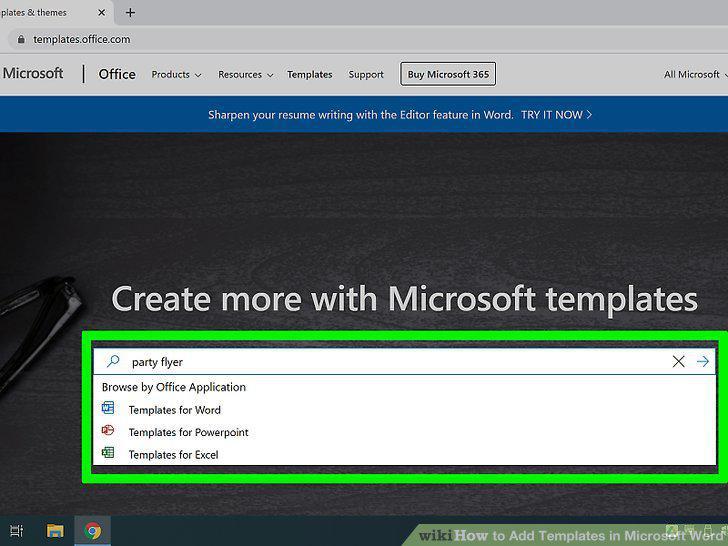Click the address bar padlock icon
This screenshot has height=546, width=728.
click(21, 39)
